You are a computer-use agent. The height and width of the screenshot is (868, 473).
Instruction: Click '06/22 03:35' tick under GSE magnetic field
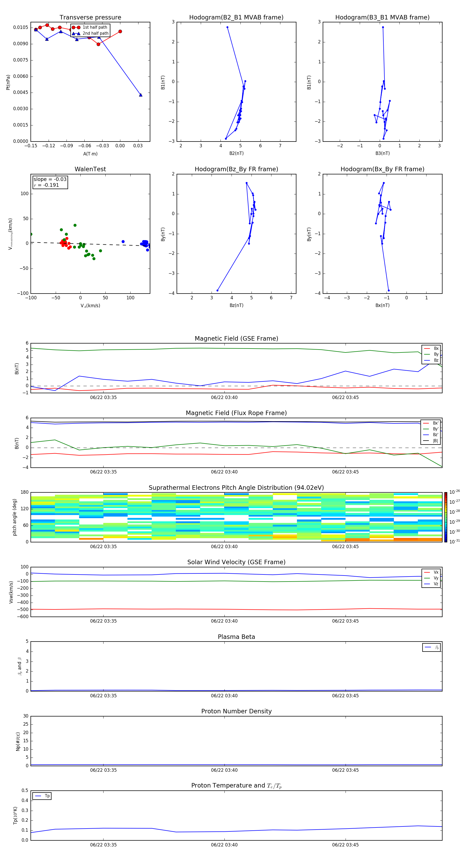(x=103, y=397)
